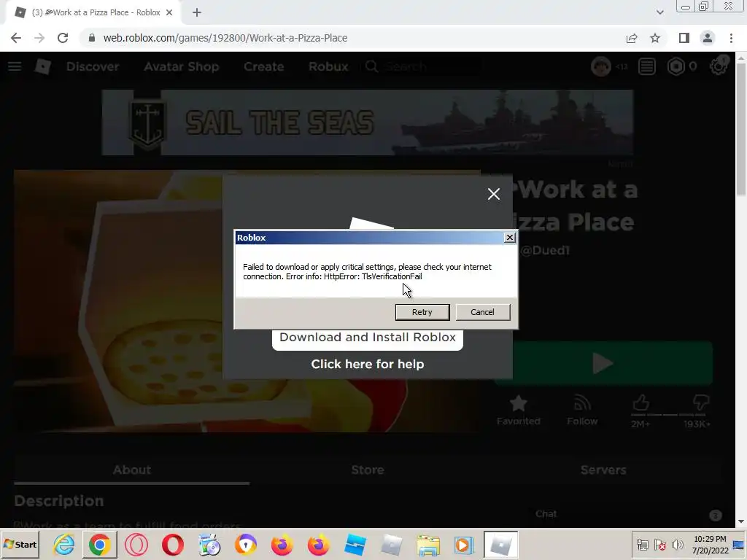The image size is (747, 560).
Task: Open Chrome side panel icon
Action: pos(684,38)
